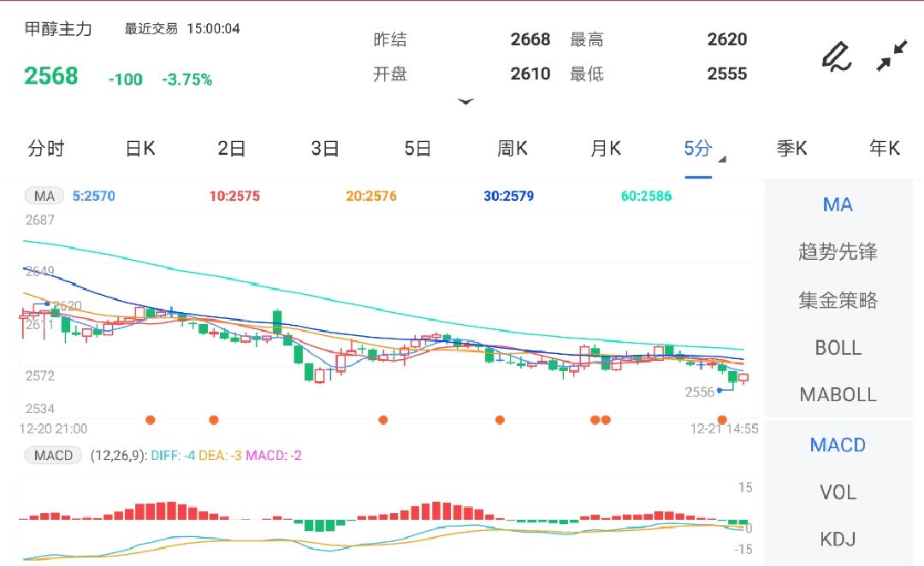Switch to the 分时 tab

(47, 148)
